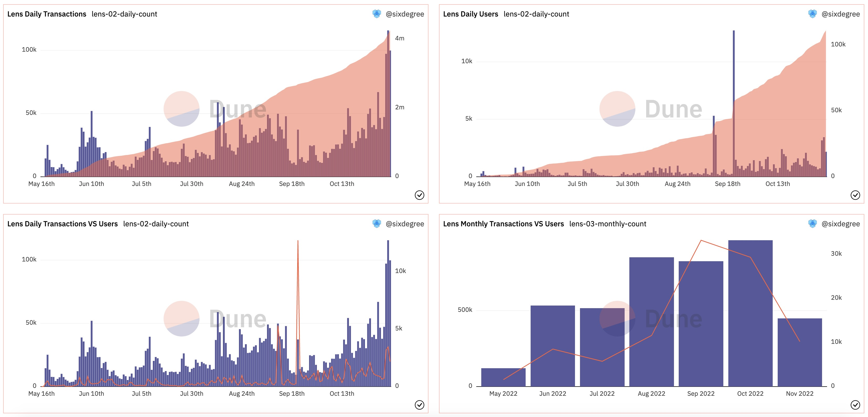
Task: Open Lens Daily Users chart title link
Action: (470, 14)
